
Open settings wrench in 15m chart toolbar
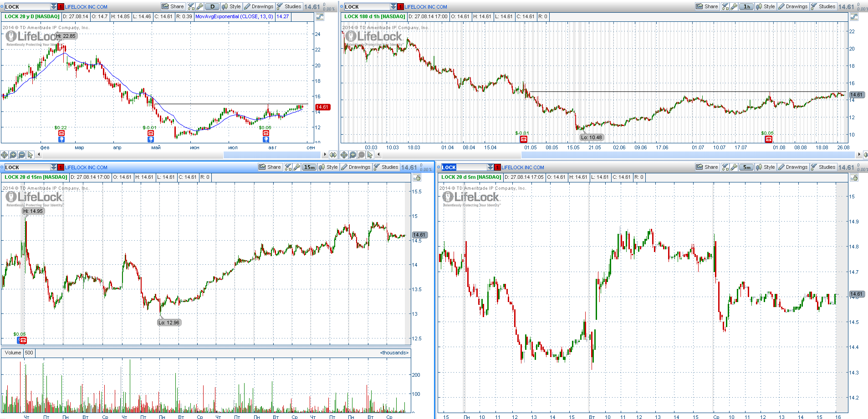pyautogui.click(x=296, y=167)
